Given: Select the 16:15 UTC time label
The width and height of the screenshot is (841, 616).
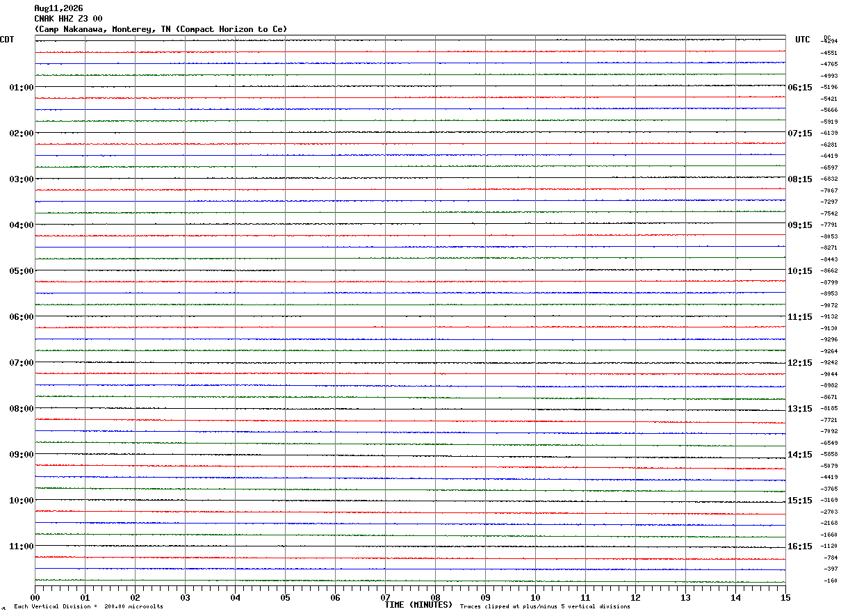Looking at the screenshot, I should 800,546.
